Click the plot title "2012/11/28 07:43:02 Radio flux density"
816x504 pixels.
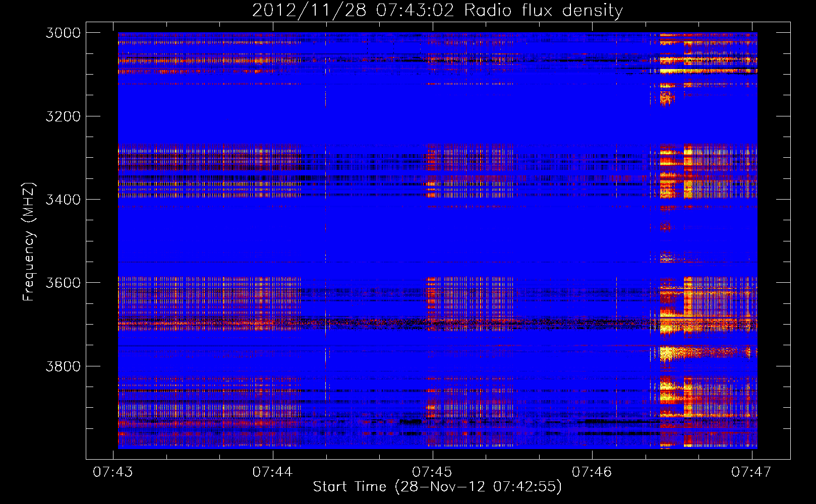[437, 10]
